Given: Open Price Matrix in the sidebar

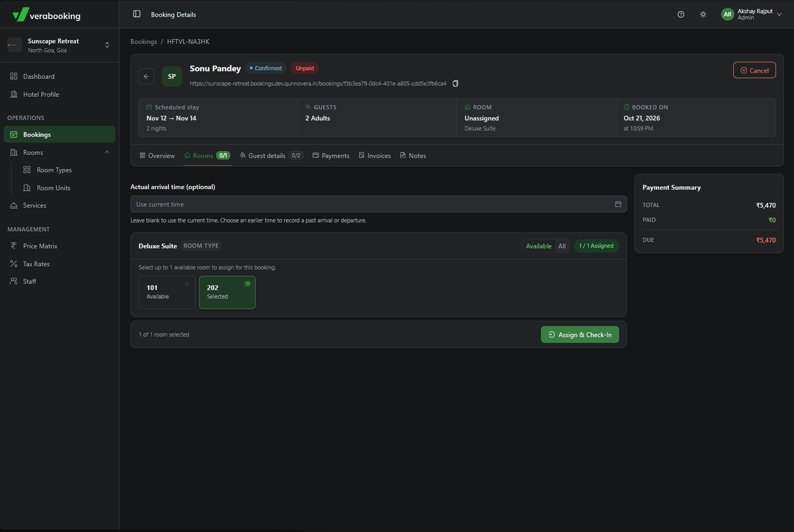Looking at the screenshot, I should [59, 246].
